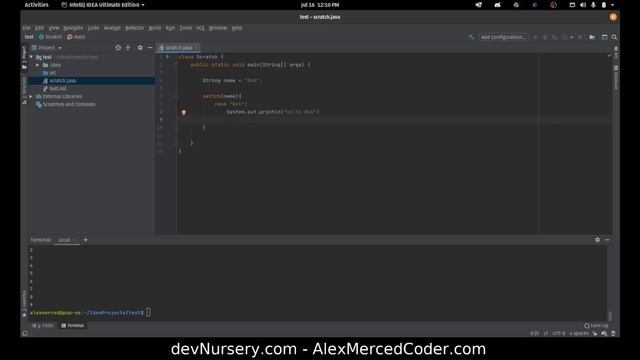
Task: Click the tool window quick access icon at bottom-left
Action: click(25, 333)
